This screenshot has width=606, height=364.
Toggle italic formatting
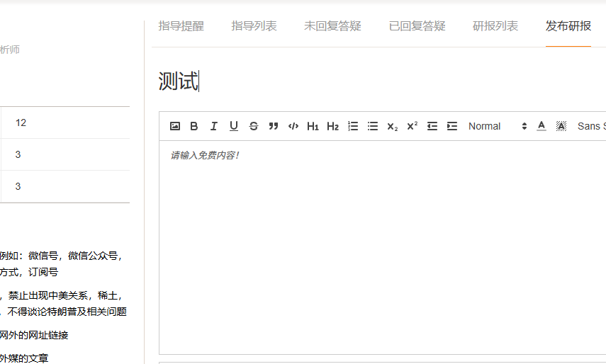tap(213, 126)
